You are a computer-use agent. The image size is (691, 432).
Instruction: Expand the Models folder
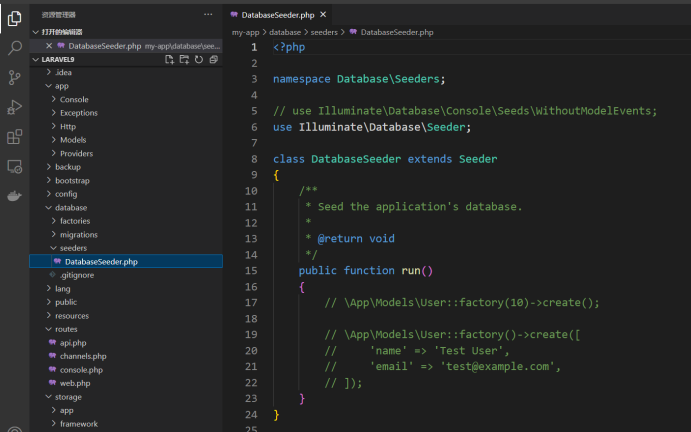pos(73,140)
